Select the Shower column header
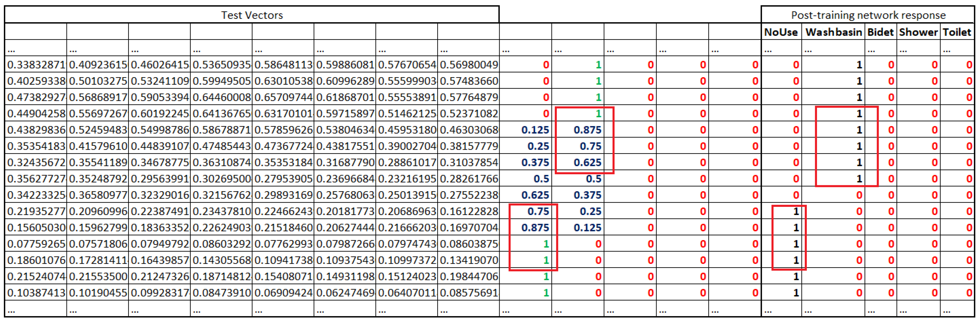 point(918,32)
